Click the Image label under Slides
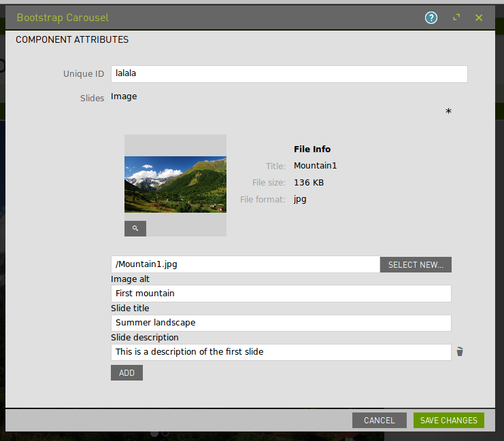This screenshot has width=504, height=441. pos(124,96)
